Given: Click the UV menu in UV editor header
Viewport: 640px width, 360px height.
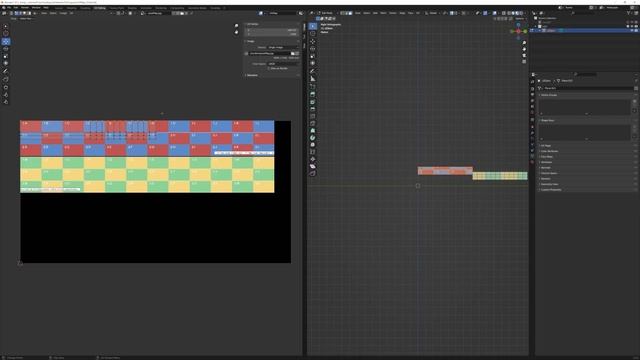Looking at the screenshot, I should tap(71, 13).
